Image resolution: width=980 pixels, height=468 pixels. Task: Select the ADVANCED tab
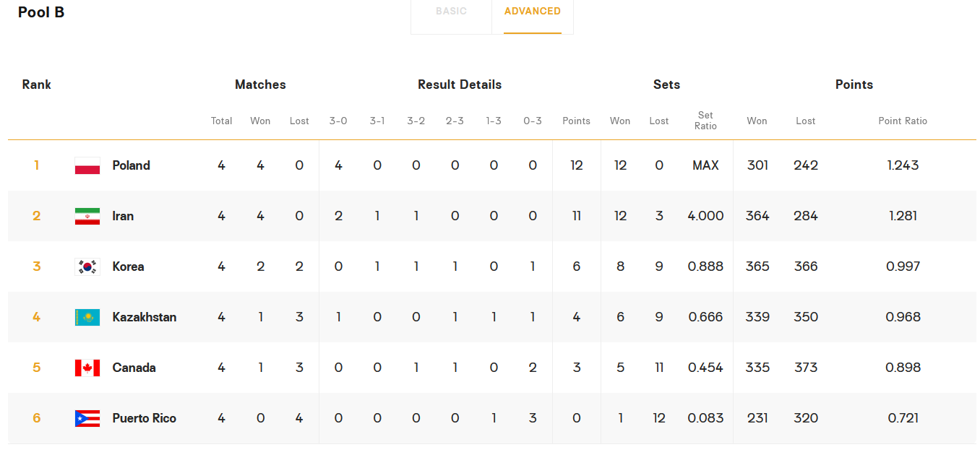(532, 12)
